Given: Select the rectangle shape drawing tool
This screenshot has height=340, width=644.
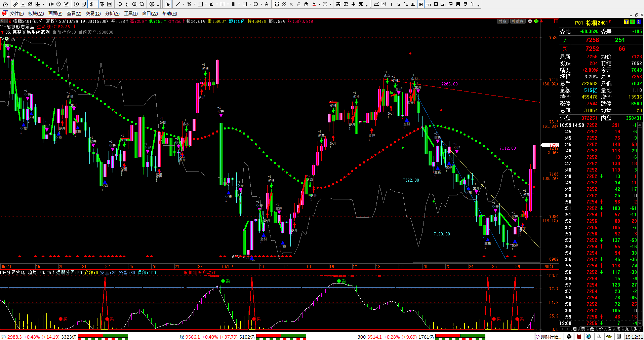Looking at the screenshot, I should point(245,4).
